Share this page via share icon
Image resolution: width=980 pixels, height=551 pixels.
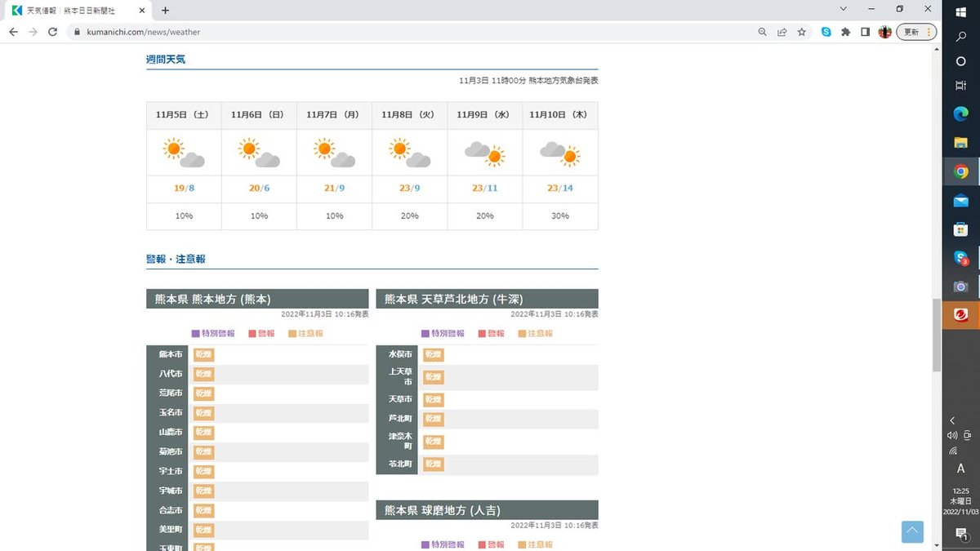click(782, 32)
